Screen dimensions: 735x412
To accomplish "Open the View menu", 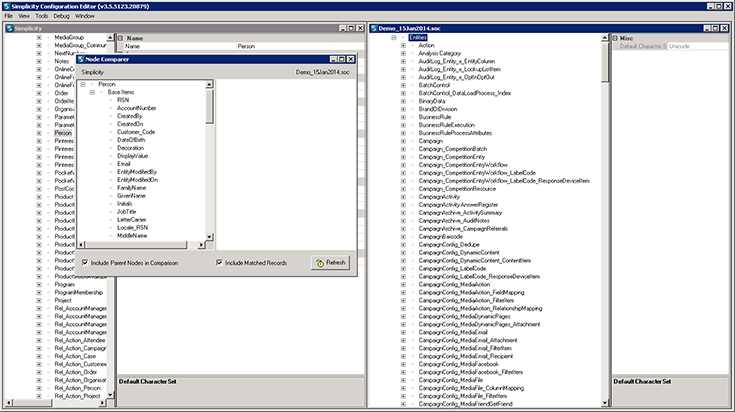I will 24,16.
